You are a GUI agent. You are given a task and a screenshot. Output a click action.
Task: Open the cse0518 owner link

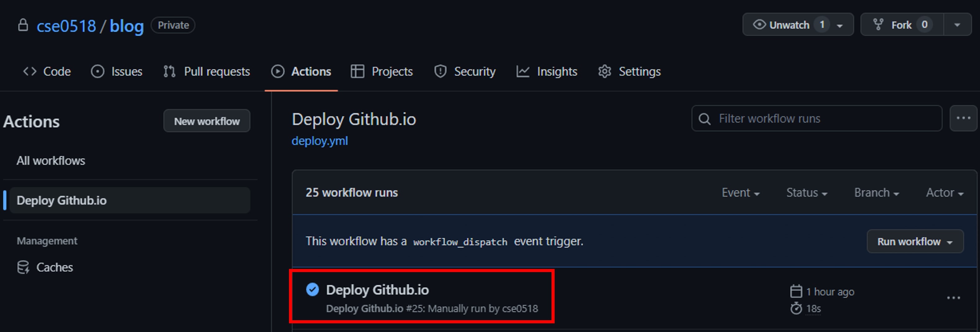66,26
